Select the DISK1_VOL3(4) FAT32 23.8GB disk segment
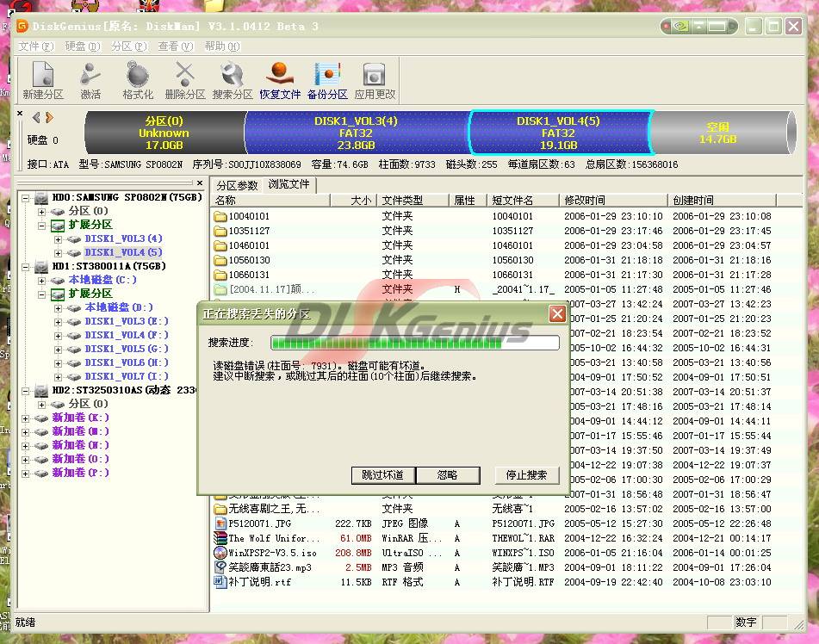This screenshot has width=819, height=644. (357, 133)
